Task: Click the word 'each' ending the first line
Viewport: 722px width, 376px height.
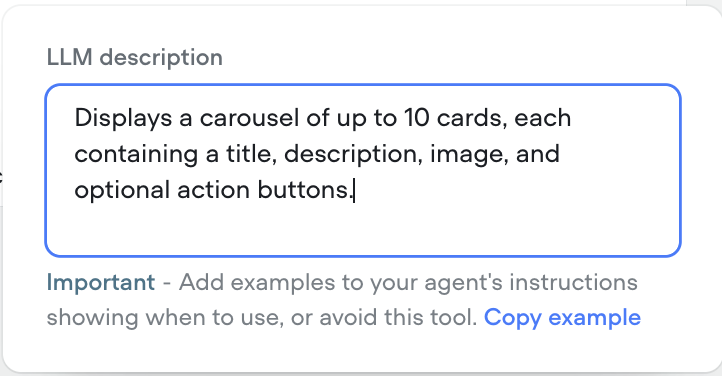Action: (x=543, y=118)
